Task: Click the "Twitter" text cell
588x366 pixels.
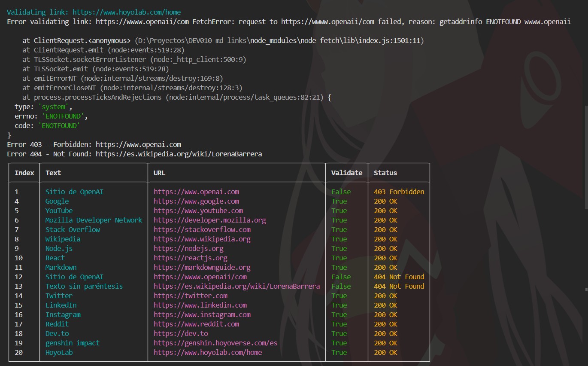Action: tap(59, 296)
